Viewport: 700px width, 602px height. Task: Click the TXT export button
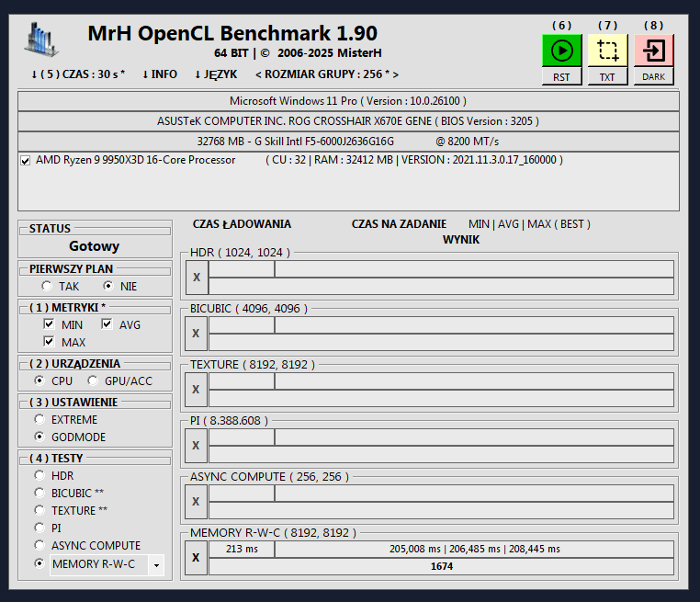[x=607, y=77]
